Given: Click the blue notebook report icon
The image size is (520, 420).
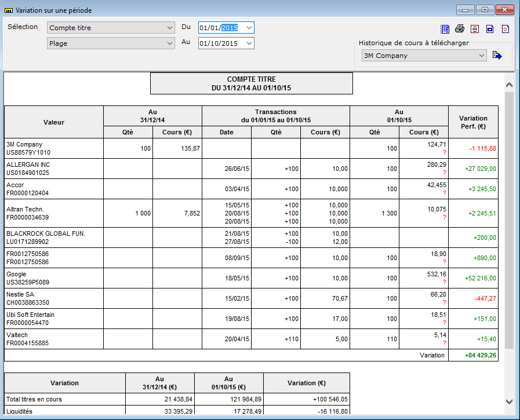Looking at the screenshot, I should [445, 29].
